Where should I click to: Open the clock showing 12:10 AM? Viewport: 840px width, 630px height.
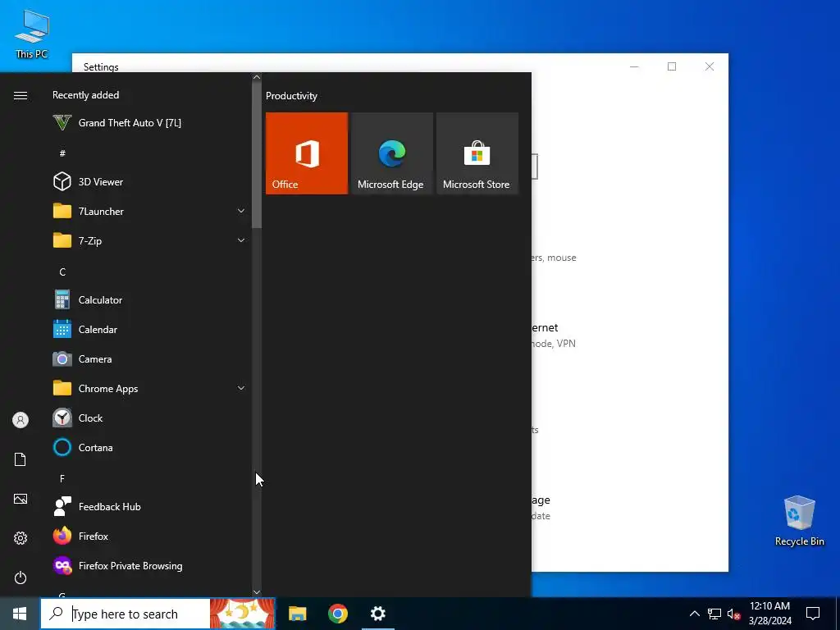pyautogui.click(x=769, y=614)
